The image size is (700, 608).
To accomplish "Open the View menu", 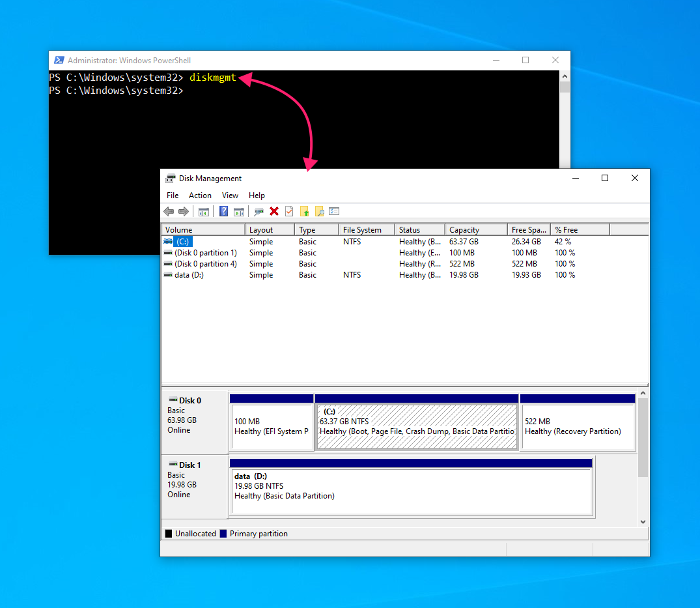I will 230,195.
